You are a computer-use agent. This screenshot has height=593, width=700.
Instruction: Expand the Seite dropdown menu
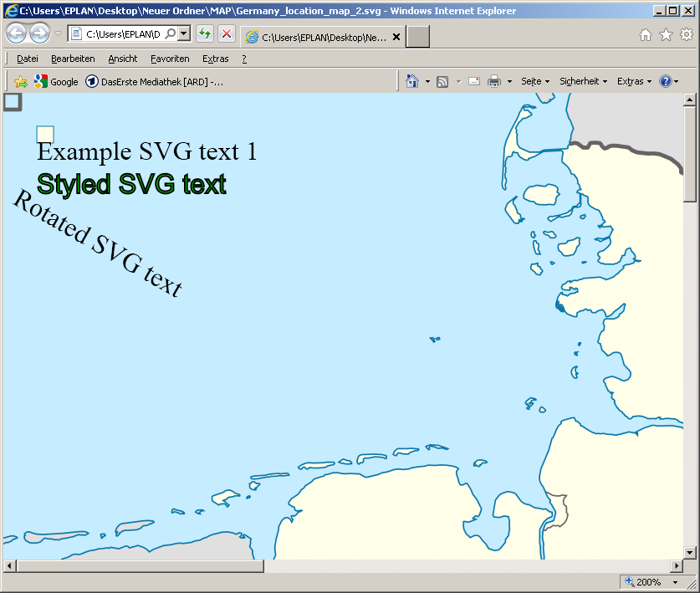535,81
